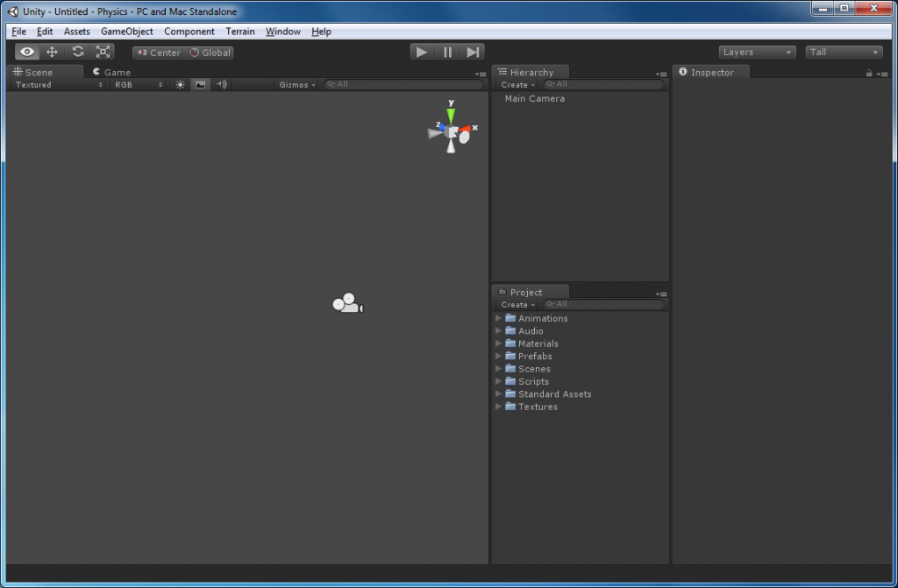Open the Hierarchy panel options menu
Screen dimensions: 898x588
tap(661, 74)
